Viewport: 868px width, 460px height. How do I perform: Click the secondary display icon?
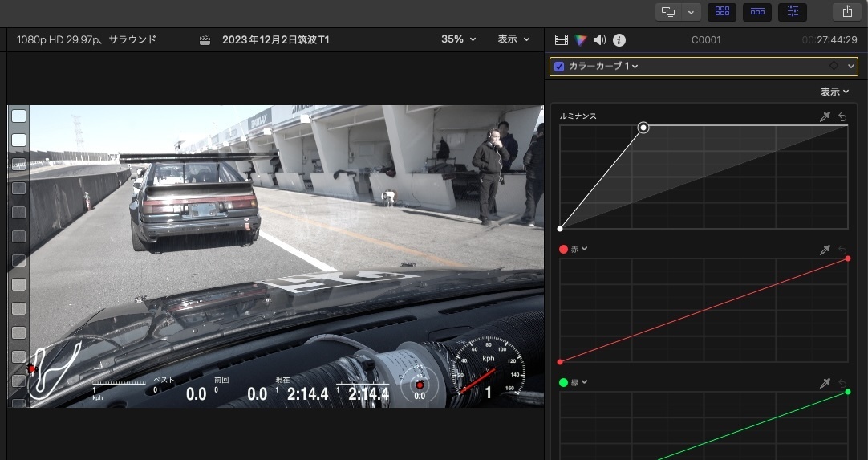coord(669,11)
